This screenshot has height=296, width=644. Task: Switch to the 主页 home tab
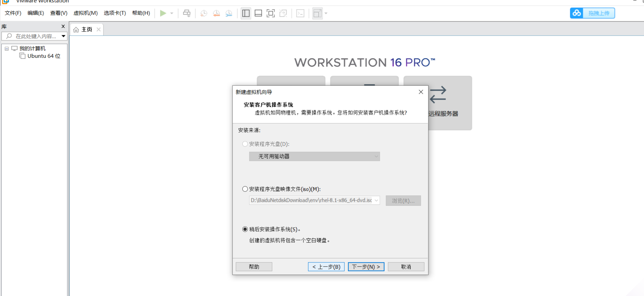coord(87,29)
